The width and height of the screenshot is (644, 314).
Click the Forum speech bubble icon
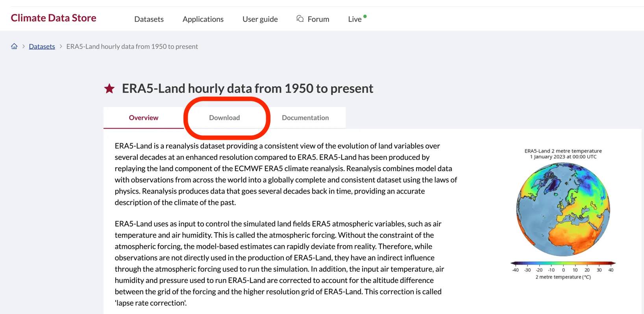(300, 19)
